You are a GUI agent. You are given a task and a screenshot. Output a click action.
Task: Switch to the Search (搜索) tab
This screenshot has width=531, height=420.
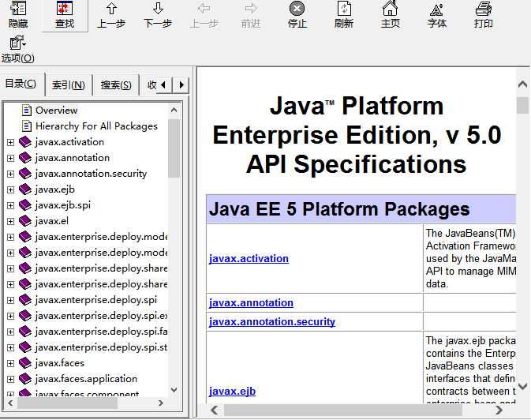[x=116, y=85]
